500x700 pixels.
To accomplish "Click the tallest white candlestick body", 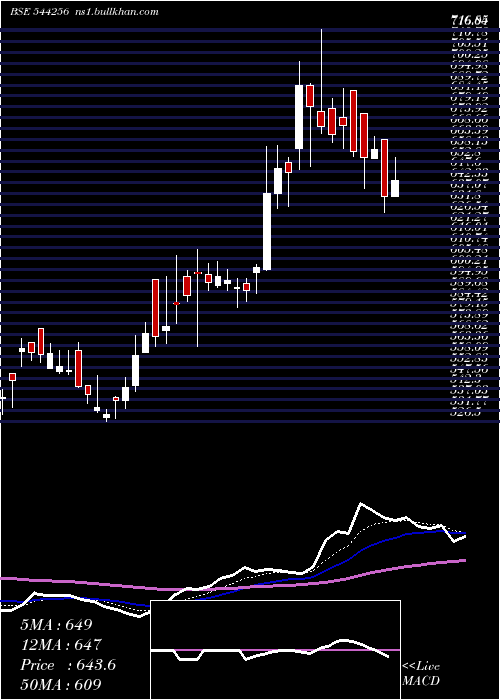I will [x=267, y=232].
